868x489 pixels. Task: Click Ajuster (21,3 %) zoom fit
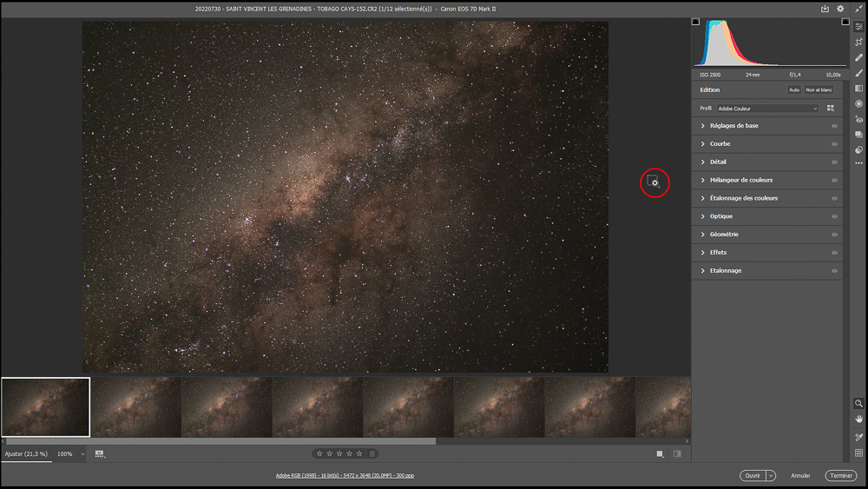26,454
